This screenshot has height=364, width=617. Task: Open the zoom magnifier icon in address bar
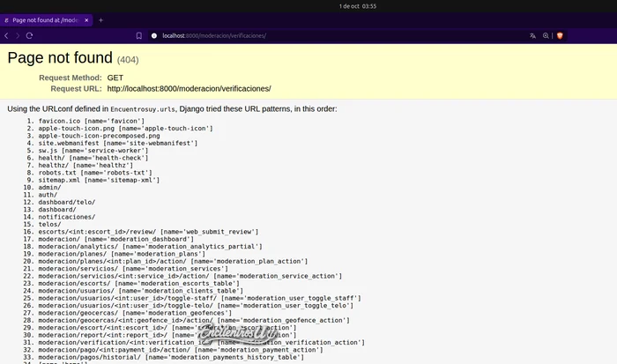tap(546, 36)
